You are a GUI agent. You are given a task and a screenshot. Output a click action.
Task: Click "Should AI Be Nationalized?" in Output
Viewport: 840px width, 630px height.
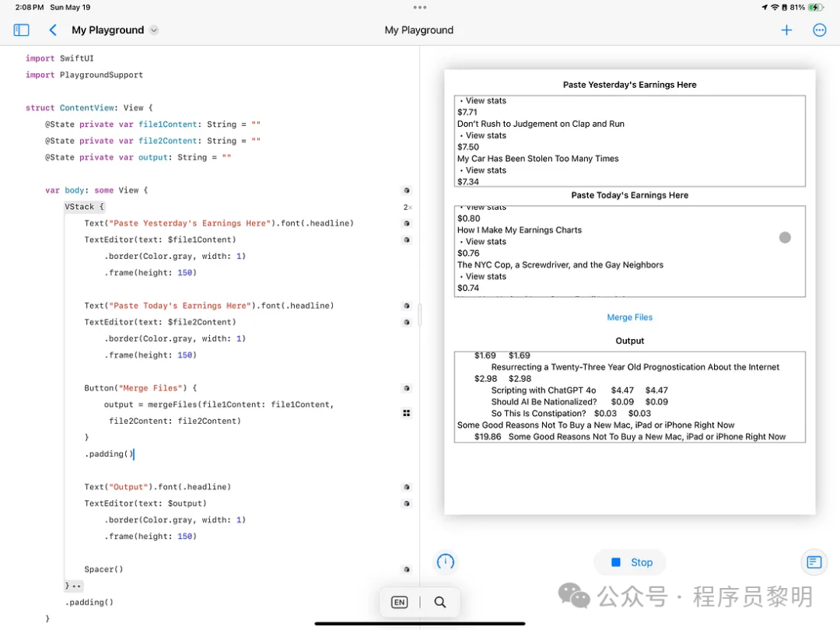coord(544,402)
